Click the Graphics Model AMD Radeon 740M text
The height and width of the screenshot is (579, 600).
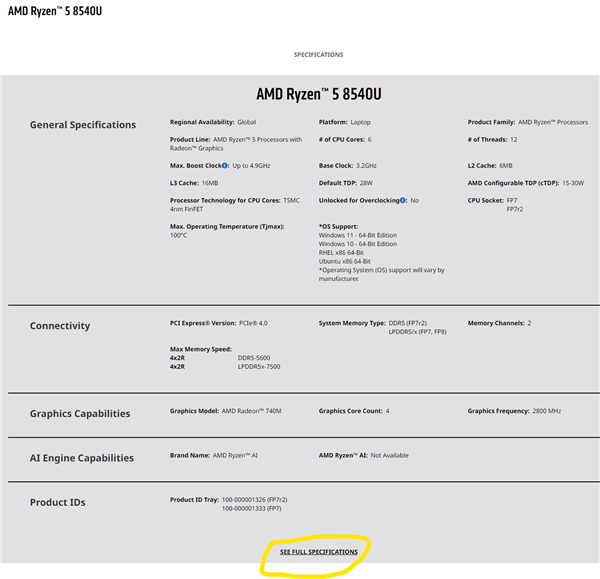coord(245,411)
